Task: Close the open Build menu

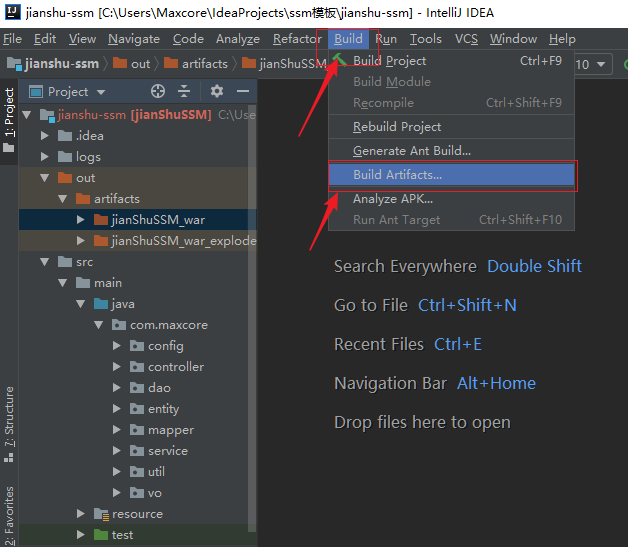Action: [348, 39]
